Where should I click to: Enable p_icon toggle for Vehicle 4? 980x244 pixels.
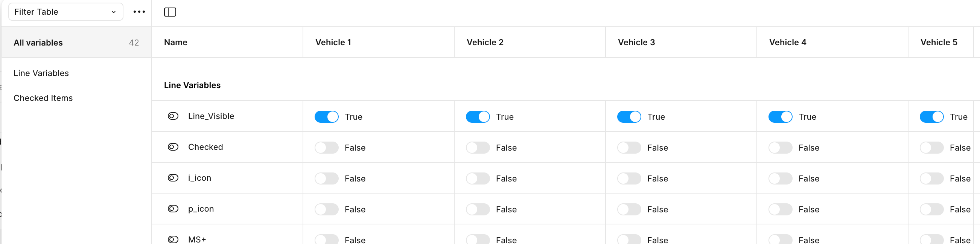(x=780, y=209)
